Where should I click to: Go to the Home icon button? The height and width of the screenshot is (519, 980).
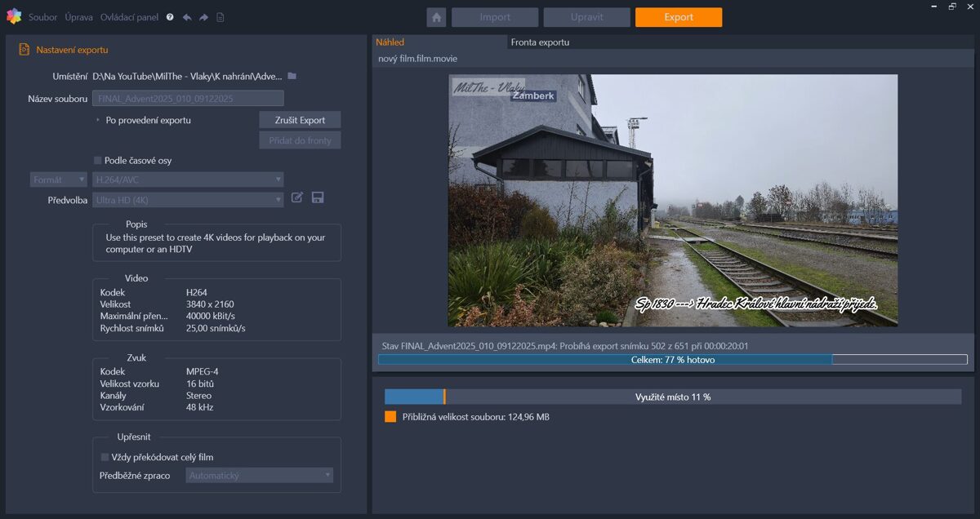pyautogui.click(x=436, y=17)
